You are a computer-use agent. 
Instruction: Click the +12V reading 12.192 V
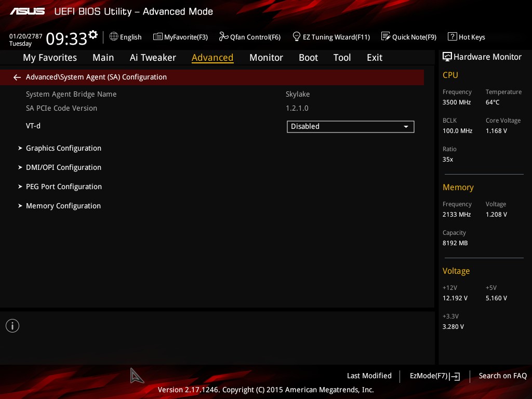point(455,298)
